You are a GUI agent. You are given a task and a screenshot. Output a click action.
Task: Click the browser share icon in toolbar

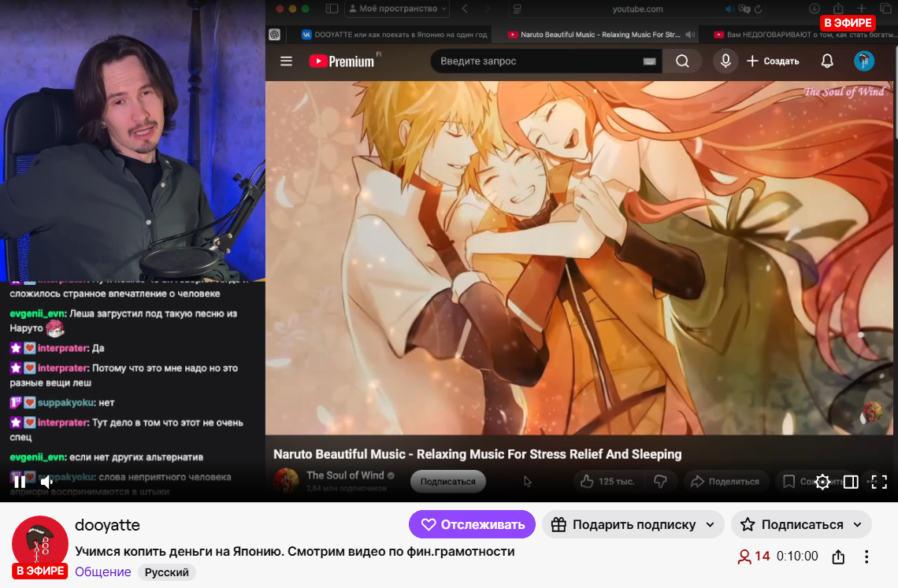pos(838,8)
